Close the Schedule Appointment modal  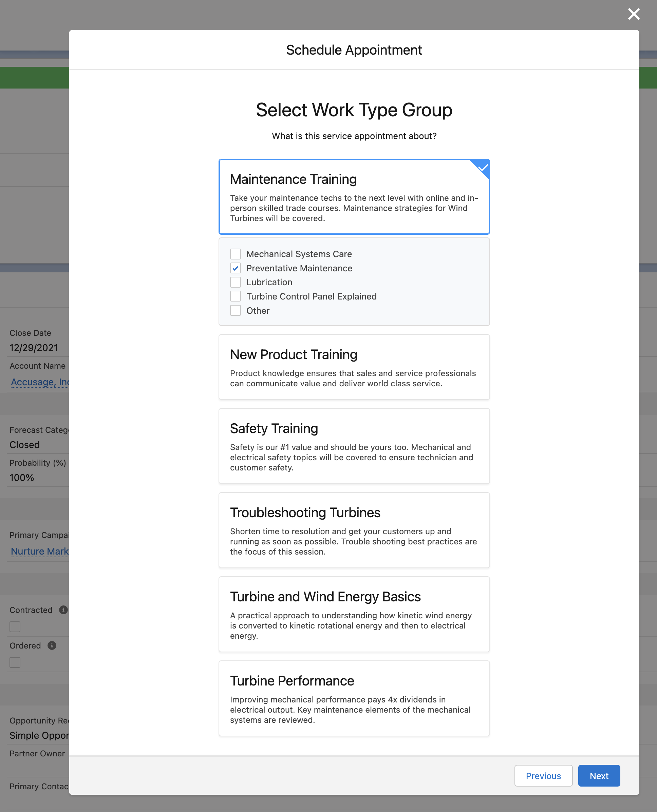pyautogui.click(x=634, y=14)
